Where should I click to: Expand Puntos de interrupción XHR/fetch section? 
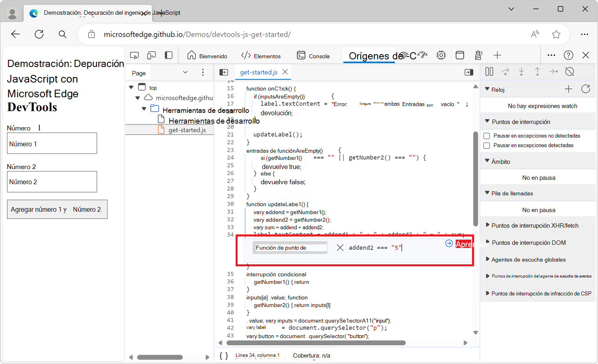tap(487, 225)
